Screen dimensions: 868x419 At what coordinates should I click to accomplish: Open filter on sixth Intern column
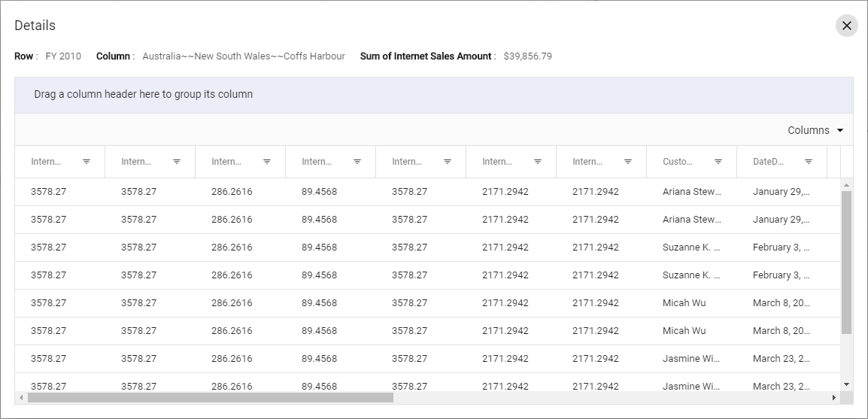pos(538,162)
